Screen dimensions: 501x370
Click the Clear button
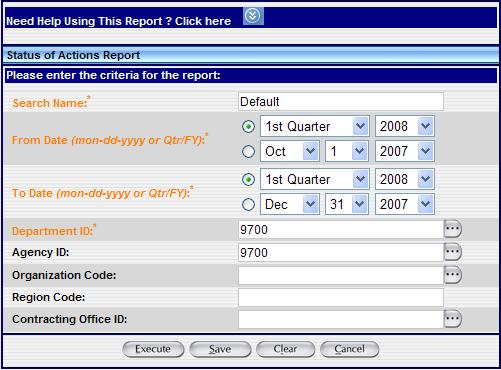pyautogui.click(x=285, y=349)
